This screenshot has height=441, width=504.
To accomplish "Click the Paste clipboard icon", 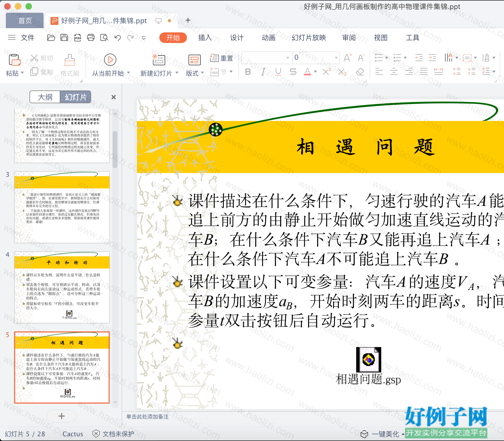I will click(15, 60).
